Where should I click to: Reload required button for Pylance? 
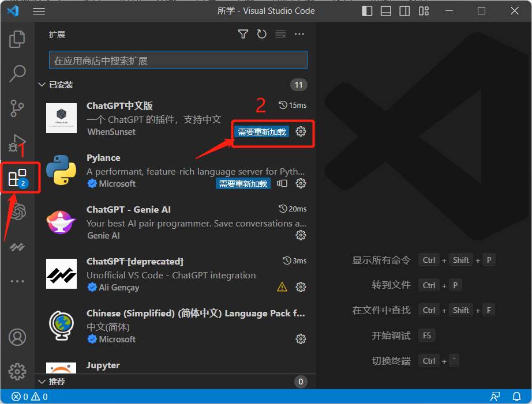(243, 184)
